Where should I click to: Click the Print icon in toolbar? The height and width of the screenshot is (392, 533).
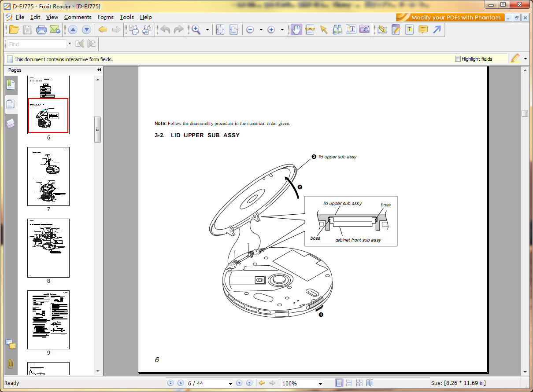[x=41, y=29]
